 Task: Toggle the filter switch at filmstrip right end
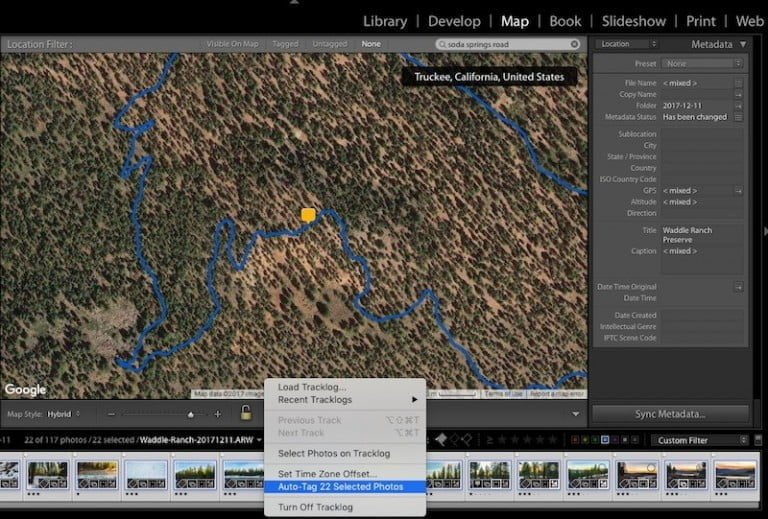(x=758, y=440)
